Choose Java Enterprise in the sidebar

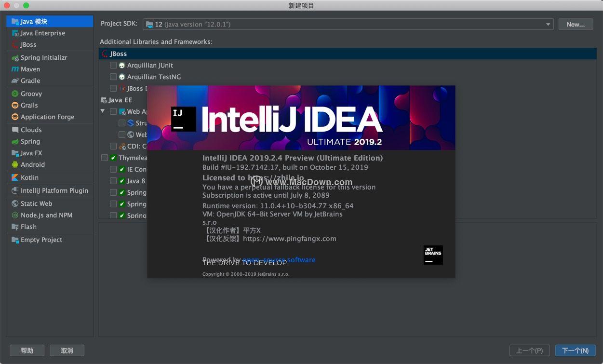pyautogui.click(x=50, y=33)
